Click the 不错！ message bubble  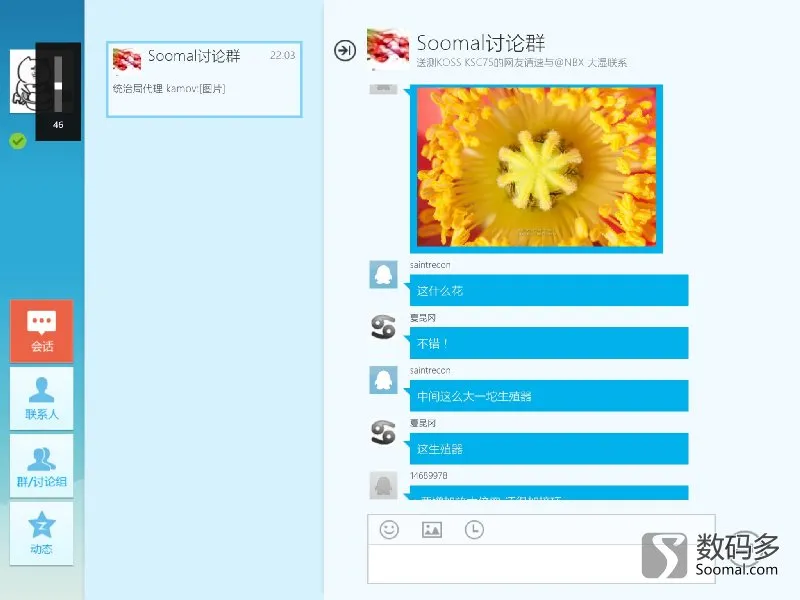click(549, 343)
